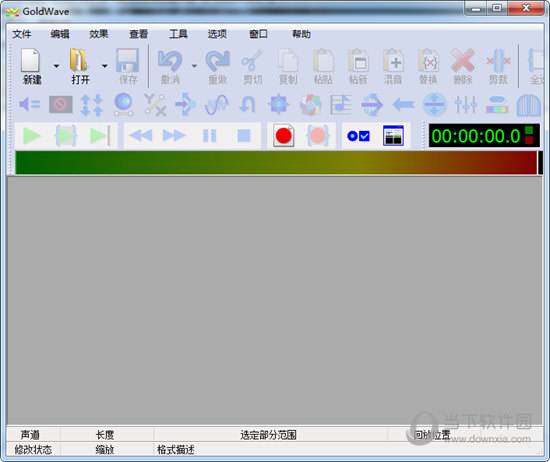The width and height of the screenshot is (550, 462).
Task: Click the colorful pinwheel effect icon
Action: (x=310, y=105)
